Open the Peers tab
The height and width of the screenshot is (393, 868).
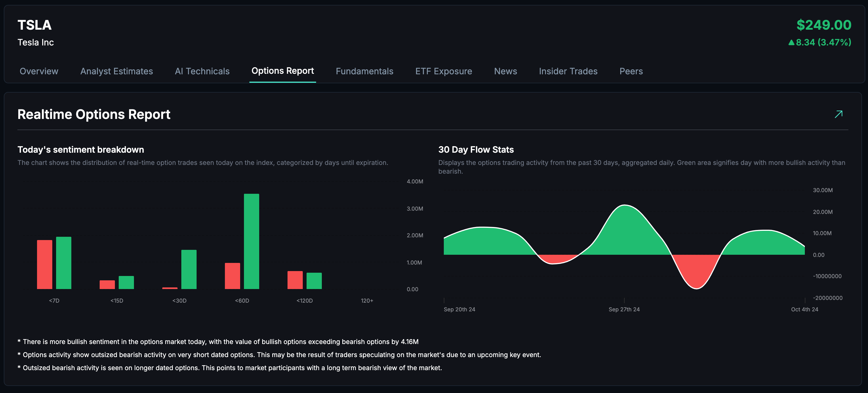631,71
